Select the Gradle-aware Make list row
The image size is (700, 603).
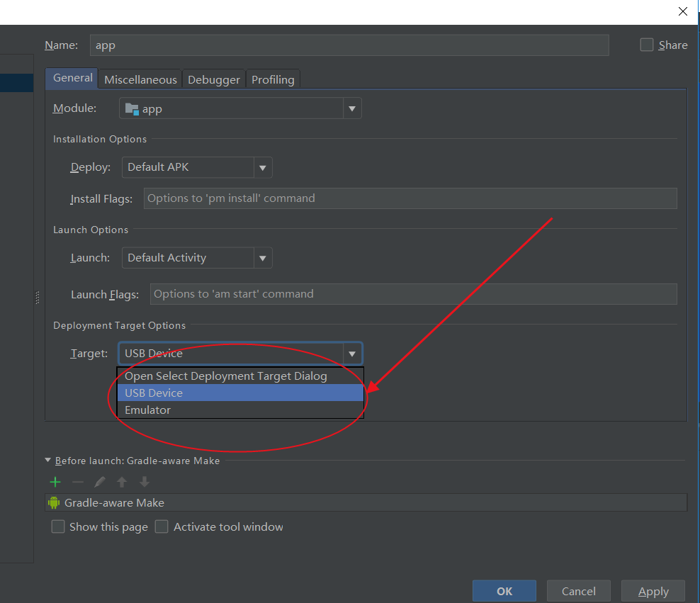coord(366,503)
